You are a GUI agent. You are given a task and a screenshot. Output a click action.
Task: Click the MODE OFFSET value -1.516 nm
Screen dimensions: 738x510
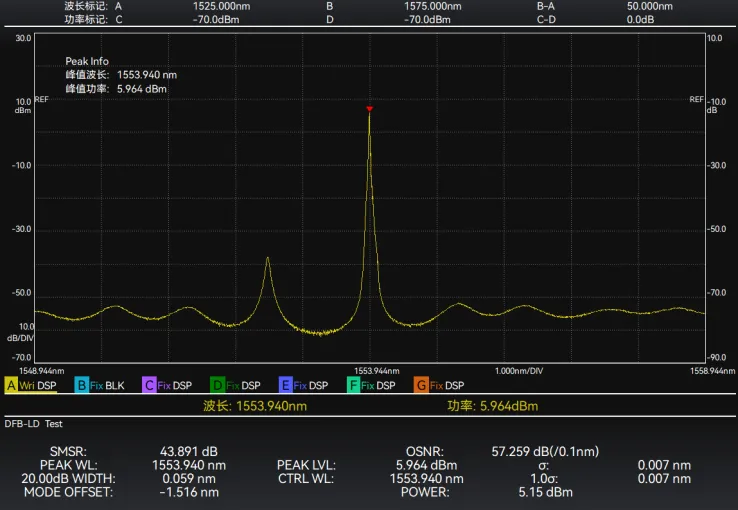click(x=189, y=492)
